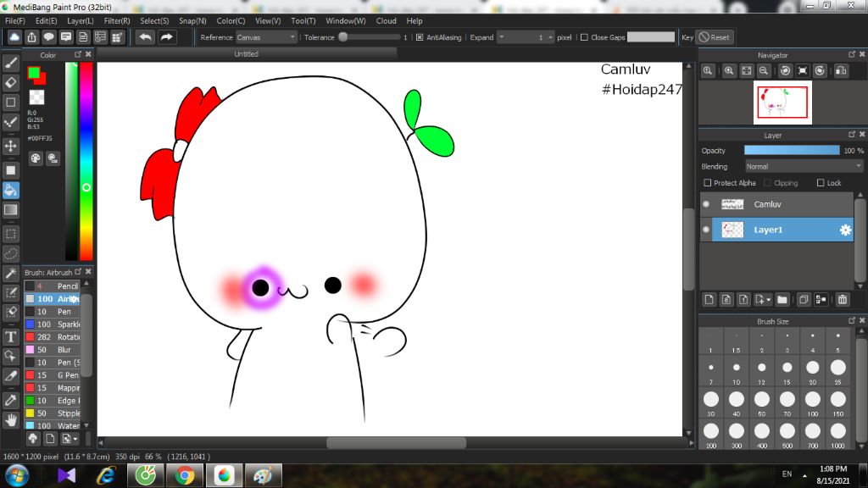Click the Navigator preview thumbnail

point(782,103)
